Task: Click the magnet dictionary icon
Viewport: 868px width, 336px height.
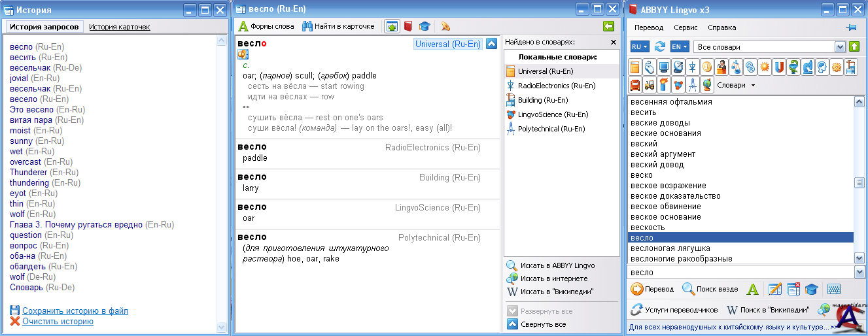Action: (780, 67)
